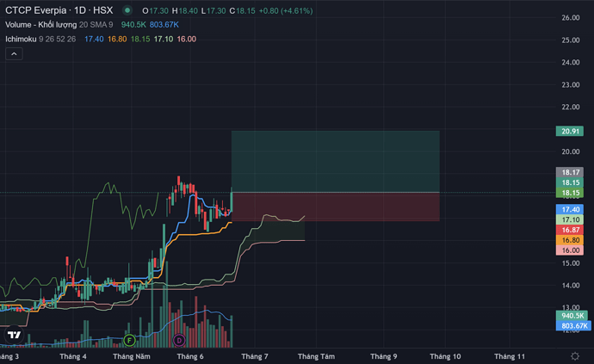Click the pink 16.00 price tag on axis
The width and height of the screenshot is (594, 364).
[569, 250]
